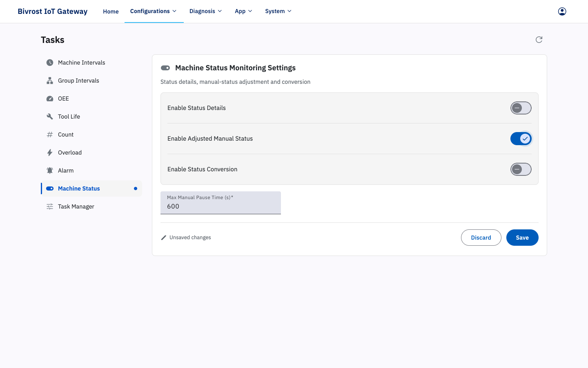Turn off Enable Adjusted Manual Status switch

pyautogui.click(x=521, y=139)
